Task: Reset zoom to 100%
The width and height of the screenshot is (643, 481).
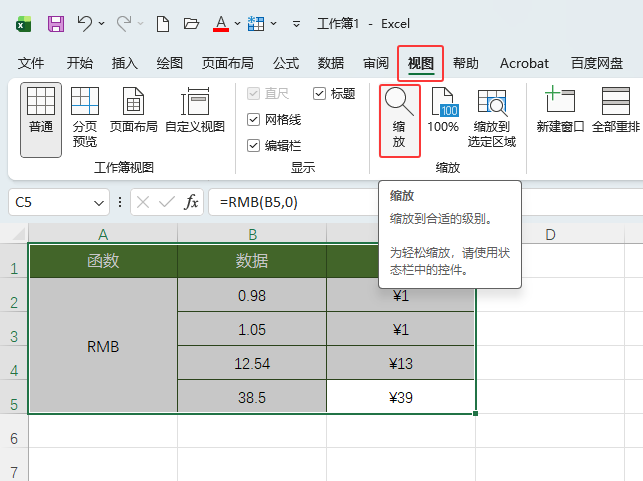Action: click(x=443, y=110)
